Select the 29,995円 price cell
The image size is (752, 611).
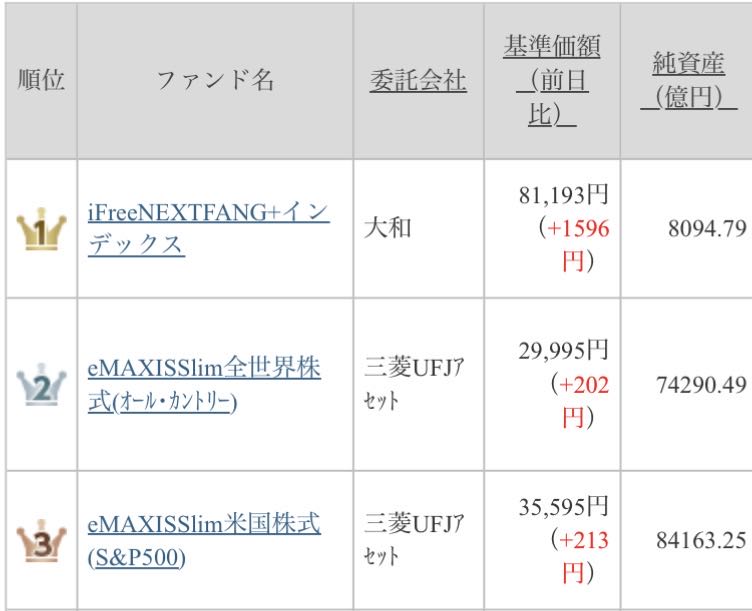tap(564, 351)
